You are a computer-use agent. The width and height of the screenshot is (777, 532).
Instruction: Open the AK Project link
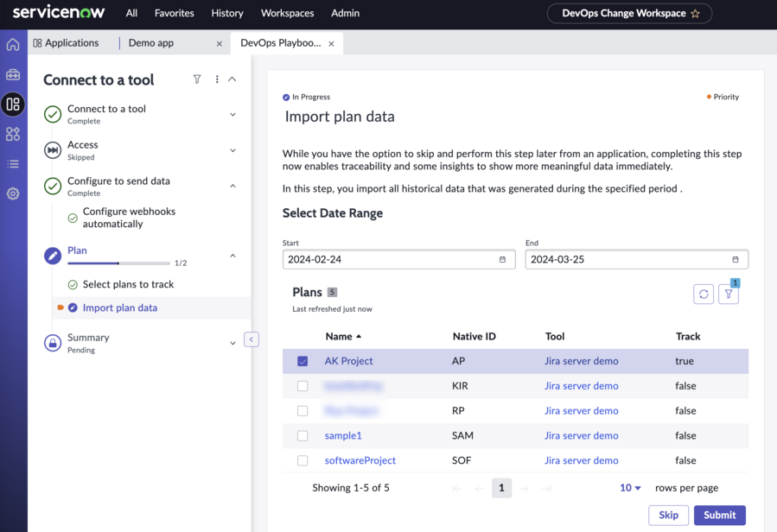point(348,361)
